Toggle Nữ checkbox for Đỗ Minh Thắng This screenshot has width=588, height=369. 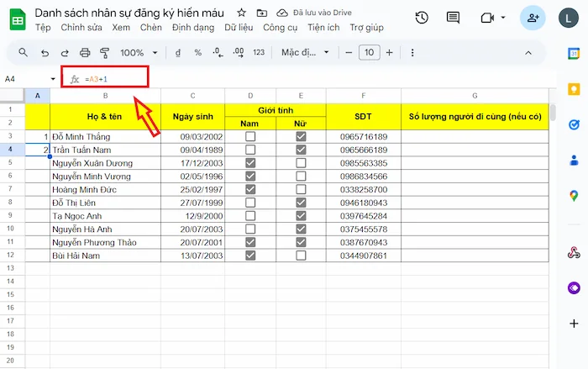click(x=301, y=137)
